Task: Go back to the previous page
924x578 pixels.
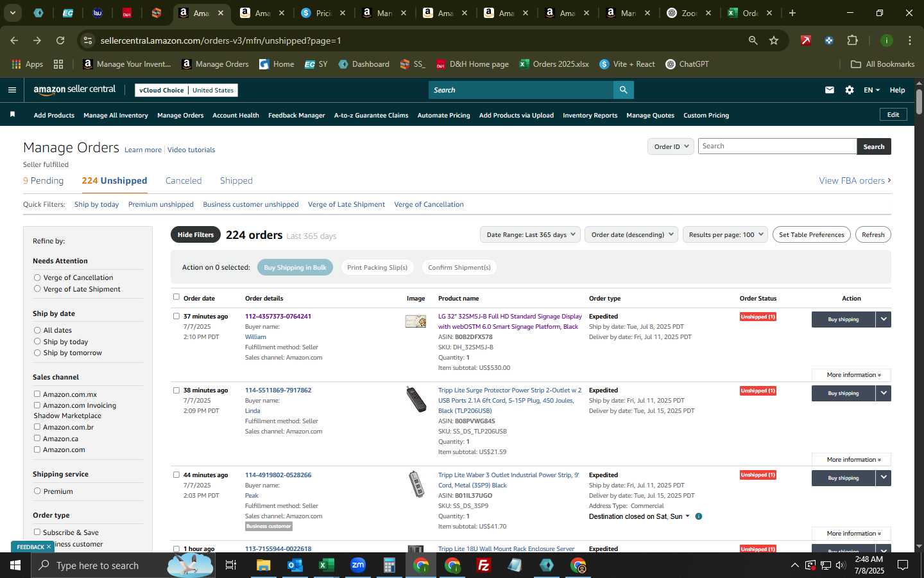Action: [x=14, y=40]
